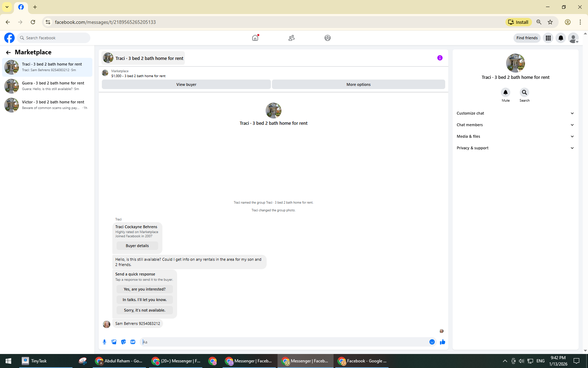588x368 pixels.
Task: Open the browser zoom magnifier icon
Action: (x=539, y=22)
